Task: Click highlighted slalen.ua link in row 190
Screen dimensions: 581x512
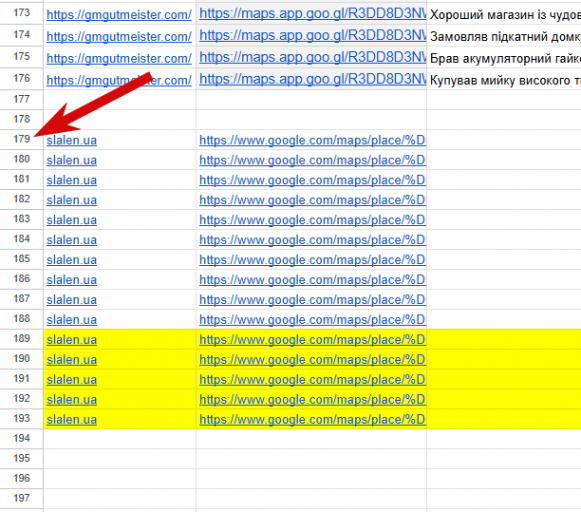Action: tap(72, 360)
